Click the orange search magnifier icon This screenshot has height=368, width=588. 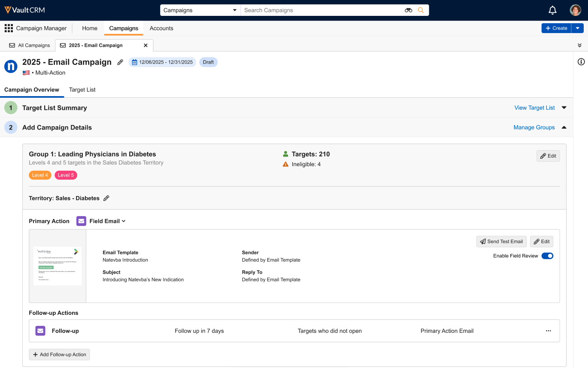click(x=421, y=10)
